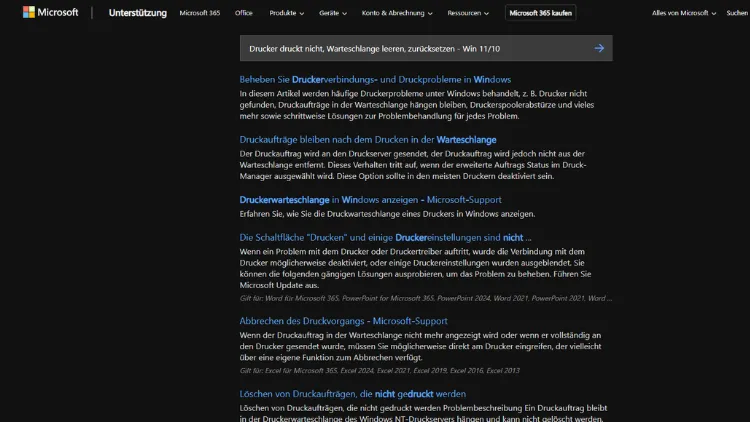Expand the Ressourcen dropdown
This screenshot has height=422, width=750.
(468, 13)
